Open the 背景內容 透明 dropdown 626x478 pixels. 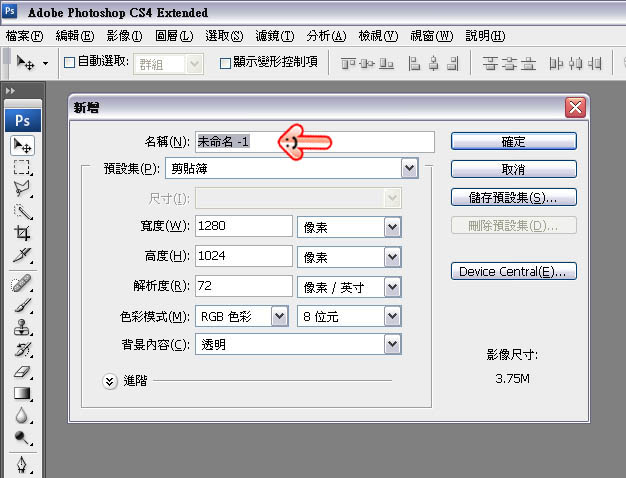393,344
